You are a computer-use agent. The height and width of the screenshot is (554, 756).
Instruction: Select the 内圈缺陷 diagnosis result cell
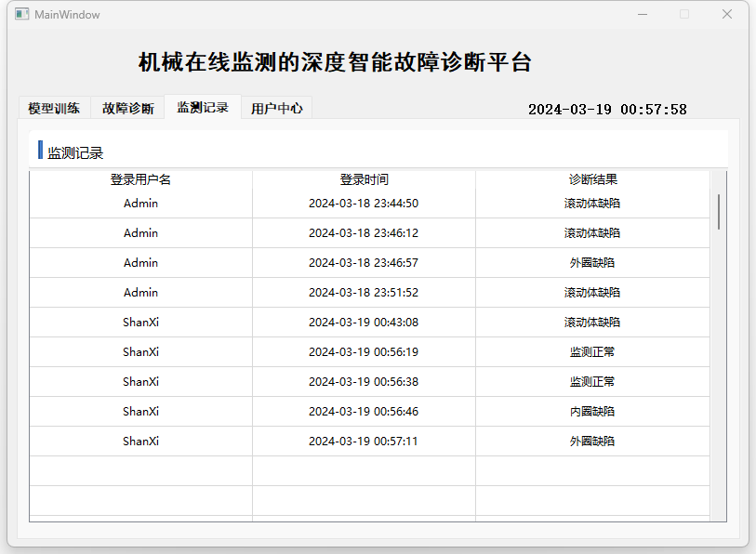592,412
